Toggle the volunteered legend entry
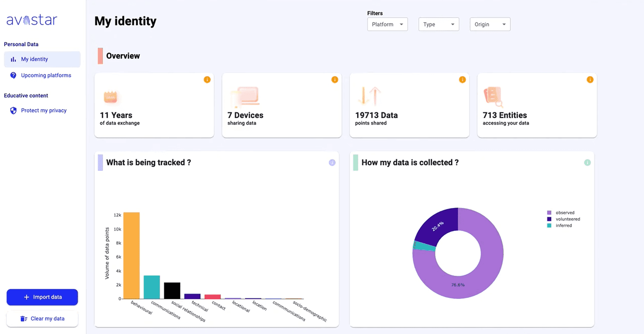Screen dimensions: 644x334 point(567,219)
